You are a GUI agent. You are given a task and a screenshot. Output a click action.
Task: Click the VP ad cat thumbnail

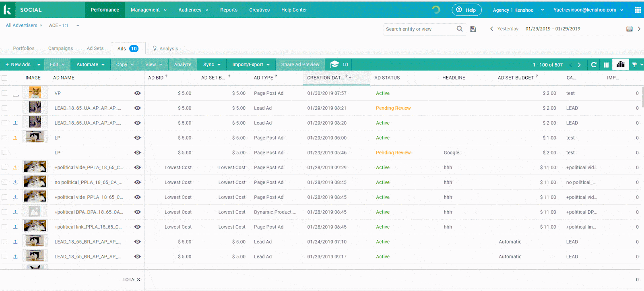[x=35, y=93]
